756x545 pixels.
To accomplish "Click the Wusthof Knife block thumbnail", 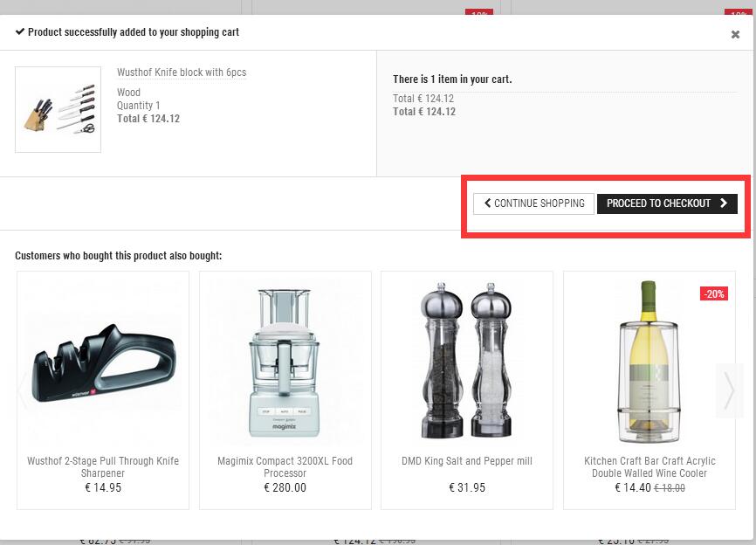I will click(58, 110).
